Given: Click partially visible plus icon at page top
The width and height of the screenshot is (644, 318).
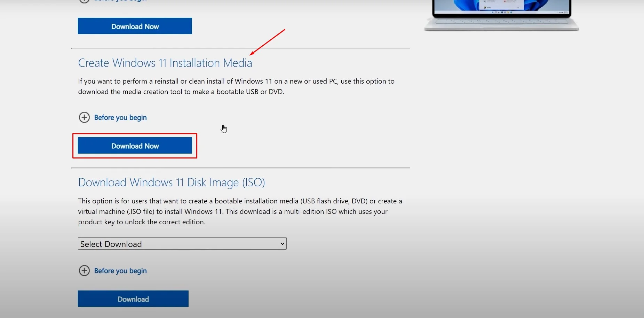Looking at the screenshot, I should pos(84,1).
